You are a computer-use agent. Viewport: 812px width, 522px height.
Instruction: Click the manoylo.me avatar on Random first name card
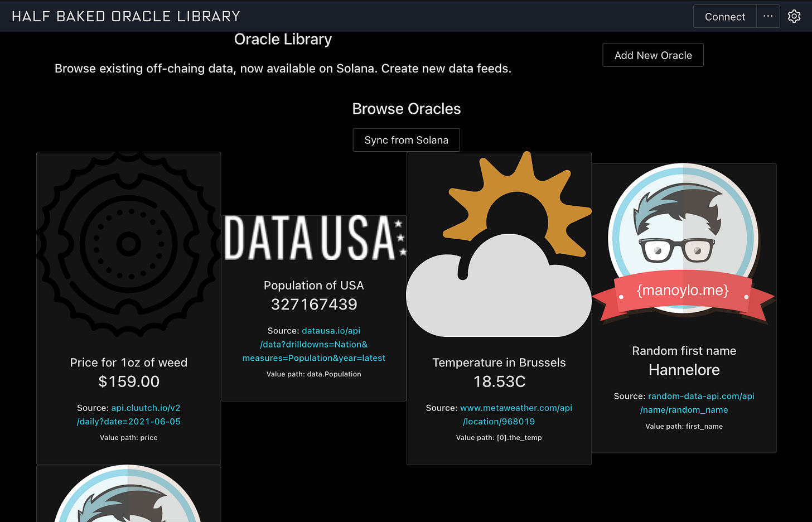[x=684, y=244]
